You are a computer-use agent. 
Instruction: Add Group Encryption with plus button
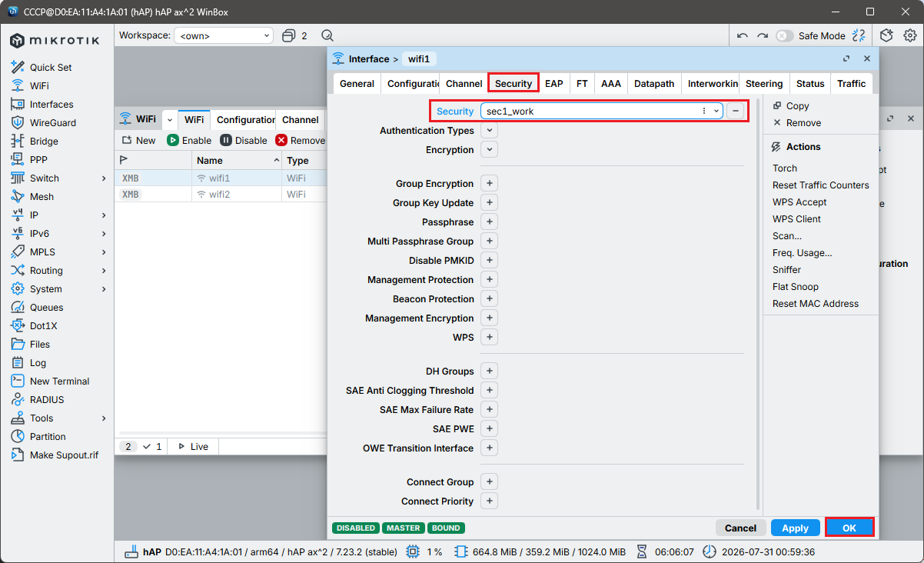click(x=489, y=183)
